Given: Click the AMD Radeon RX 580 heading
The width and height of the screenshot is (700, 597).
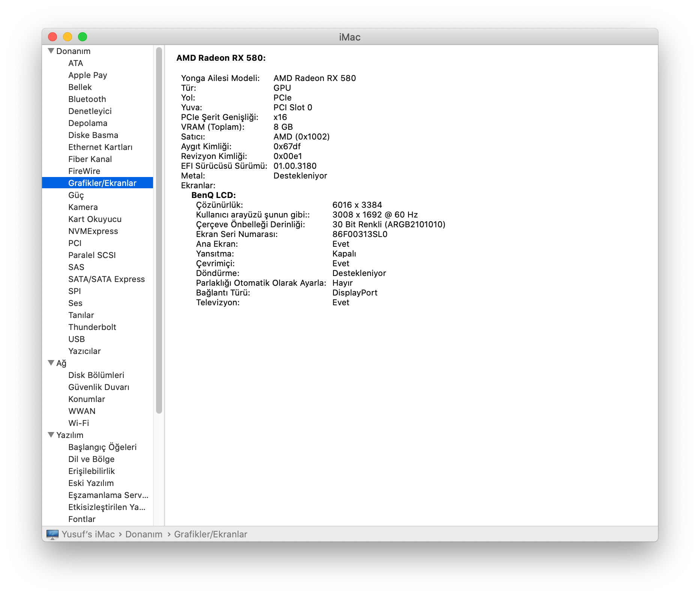Looking at the screenshot, I should tap(221, 58).
